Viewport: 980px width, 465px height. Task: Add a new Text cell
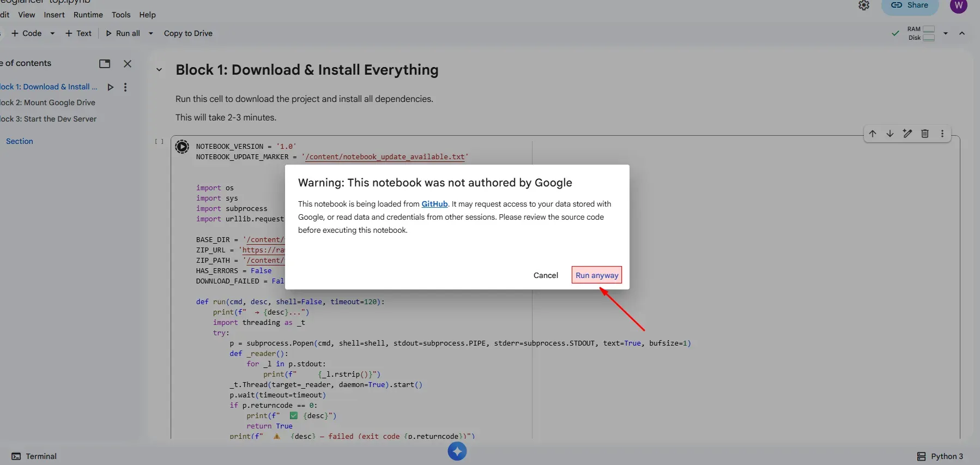(x=78, y=33)
